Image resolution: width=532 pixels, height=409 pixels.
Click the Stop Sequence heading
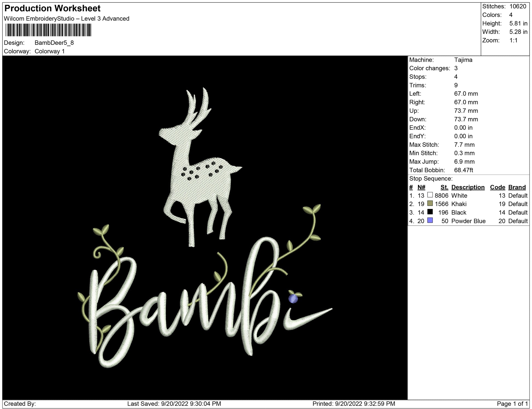pyautogui.click(x=431, y=179)
